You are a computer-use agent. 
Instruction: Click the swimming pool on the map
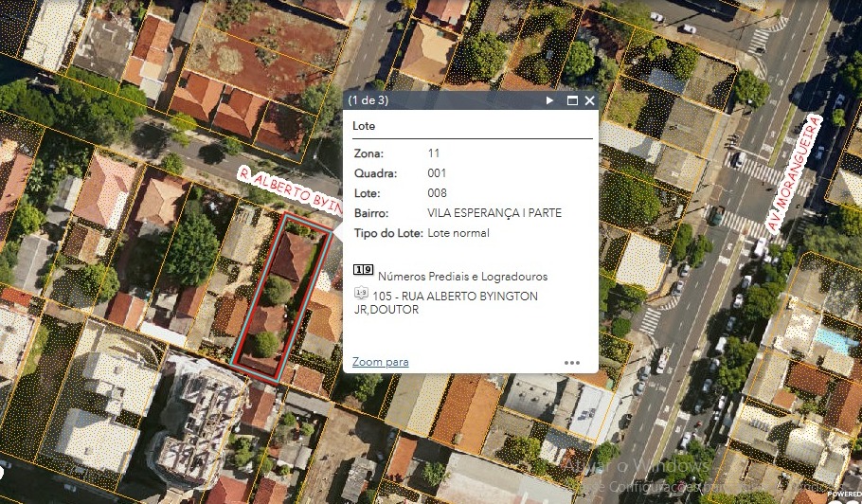tap(835, 339)
